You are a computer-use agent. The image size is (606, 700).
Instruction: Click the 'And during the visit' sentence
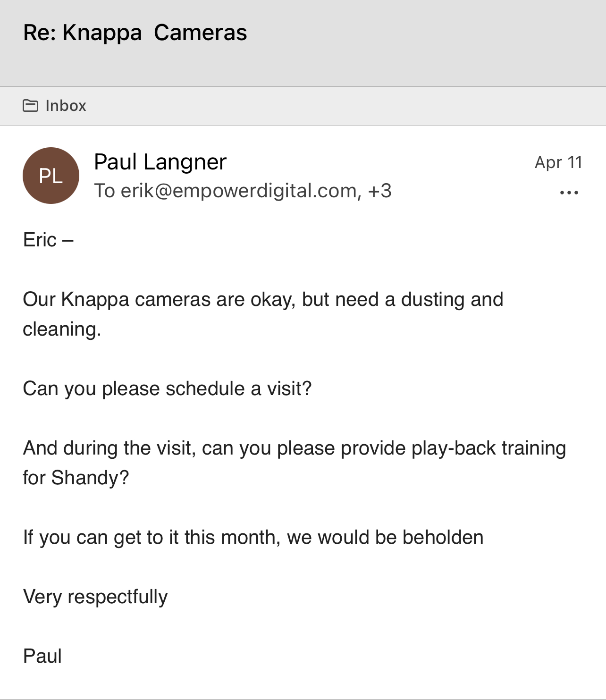click(294, 448)
